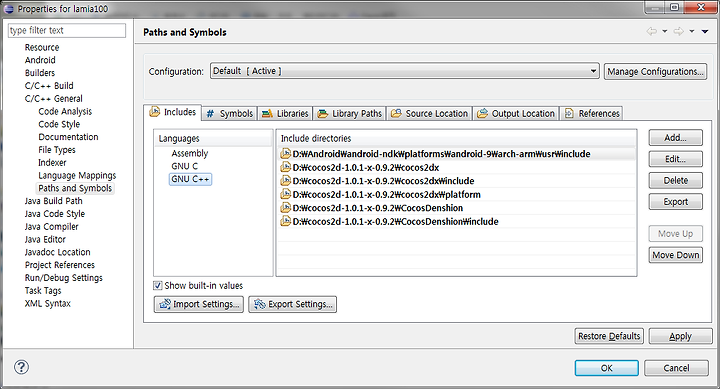Click the type filter text field

click(x=67, y=30)
